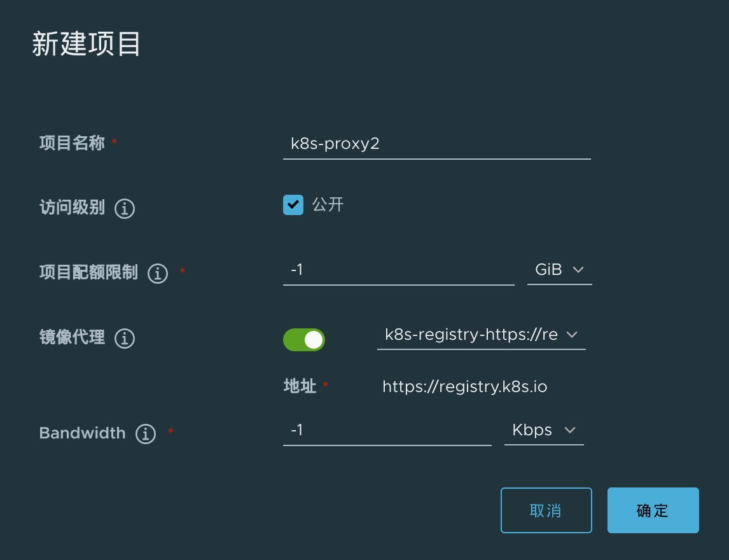Screen dimensions: 729x560
Task: Click the 公开 label text
Action: click(328, 205)
